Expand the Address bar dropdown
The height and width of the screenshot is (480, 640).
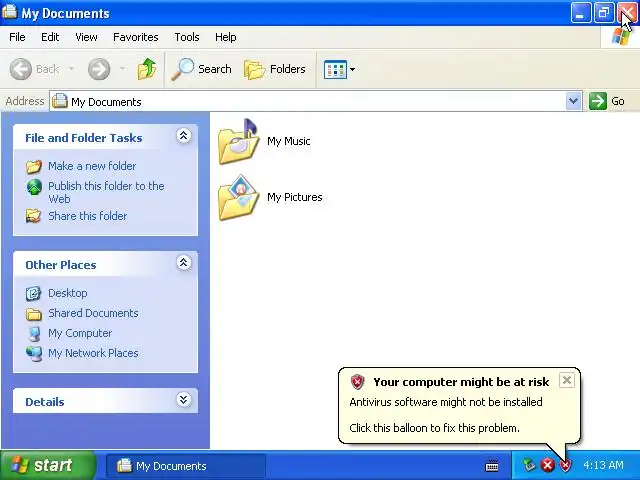click(x=573, y=101)
